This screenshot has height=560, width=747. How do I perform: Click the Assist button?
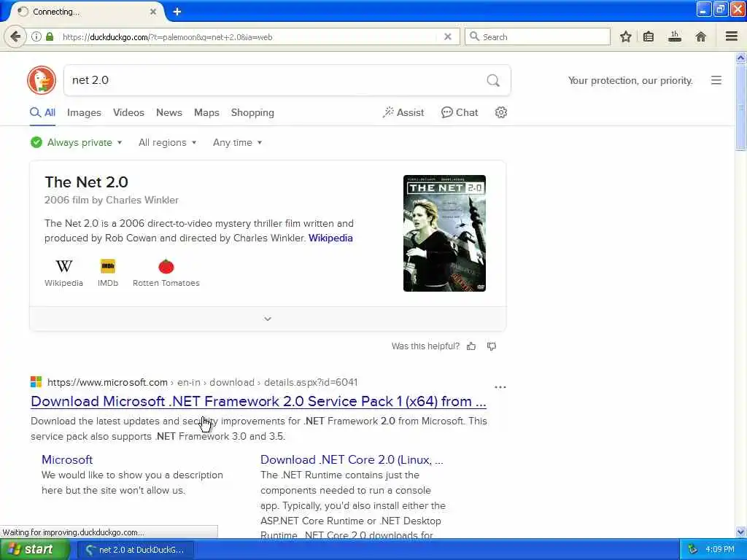pyautogui.click(x=403, y=112)
